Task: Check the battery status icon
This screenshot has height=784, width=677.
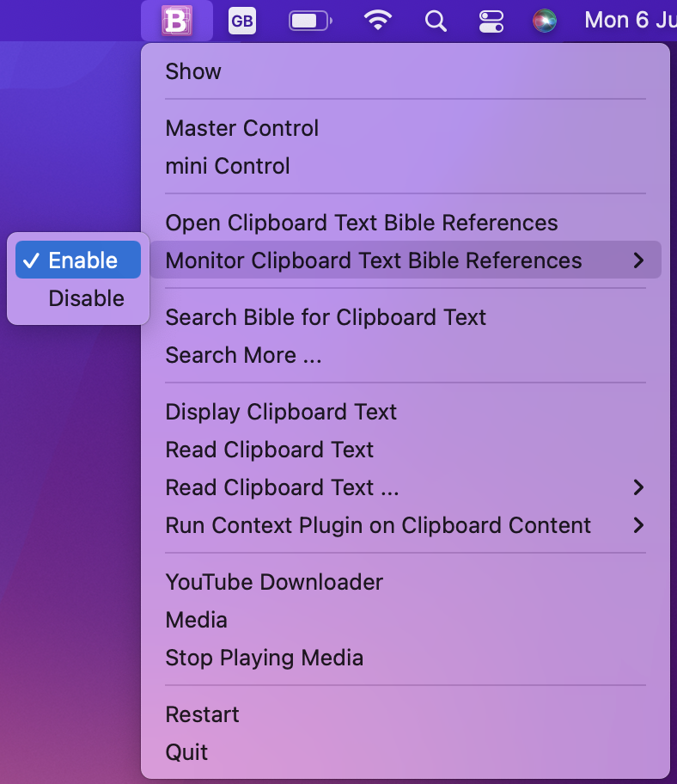Action: coord(310,21)
